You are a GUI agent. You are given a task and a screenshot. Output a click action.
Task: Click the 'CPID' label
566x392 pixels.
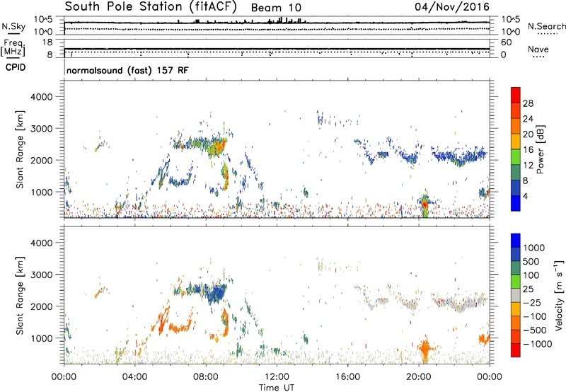tap(16, 67)
